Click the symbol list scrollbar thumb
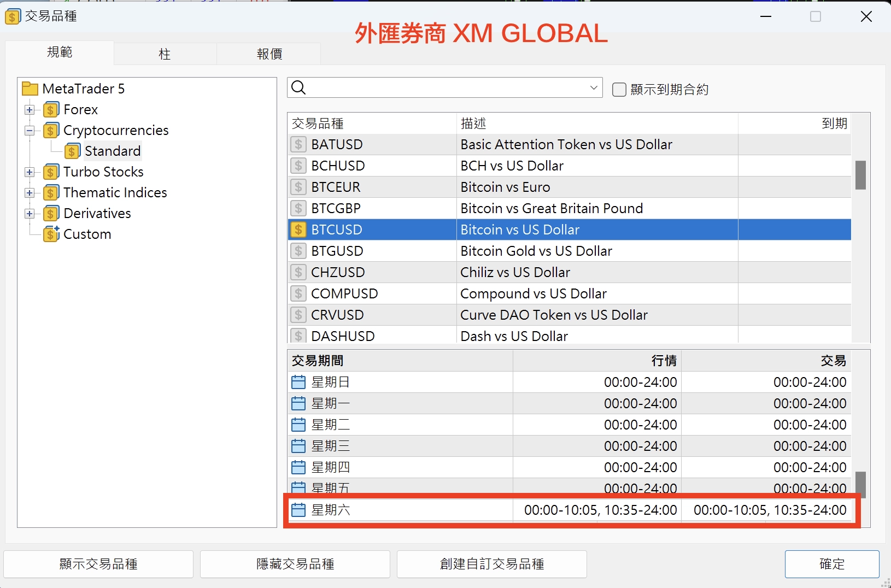Screen dimensions: 891x588 click(861, 175)
